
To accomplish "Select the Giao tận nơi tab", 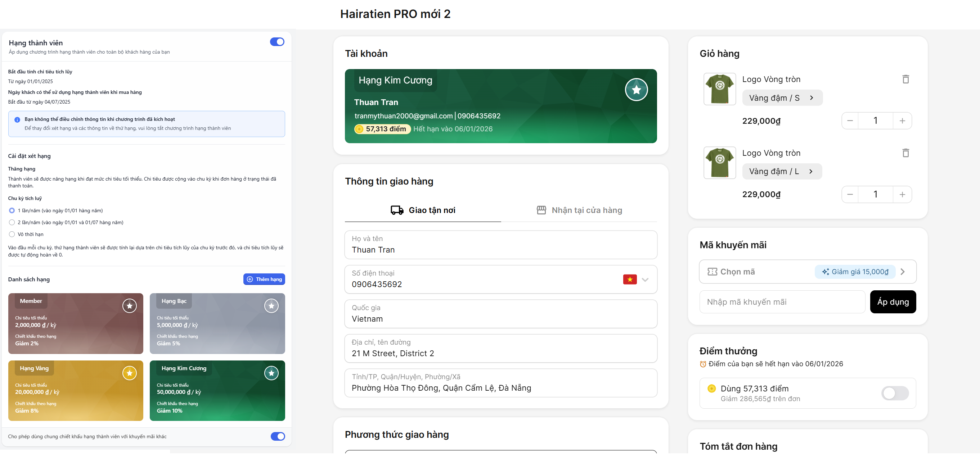I will click(x=423, y=210).
